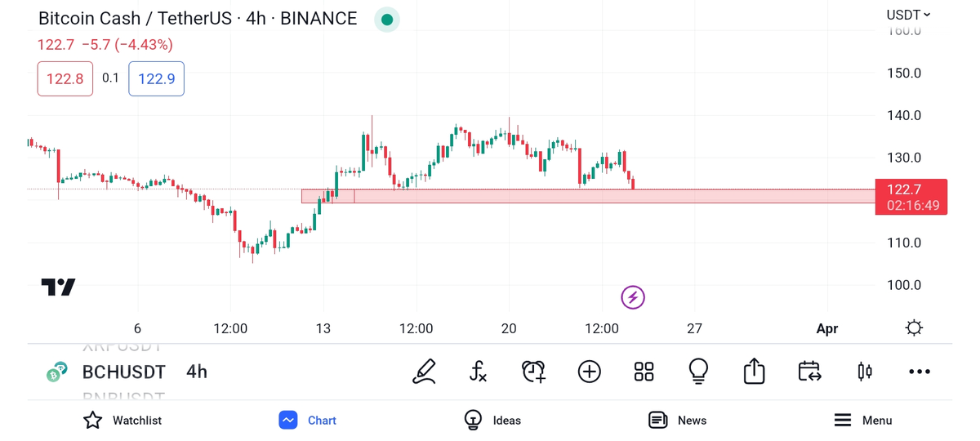Viewport: 980px width, 441px height.
Task: Open chart settings gear icon
Action: coord(914,328)
